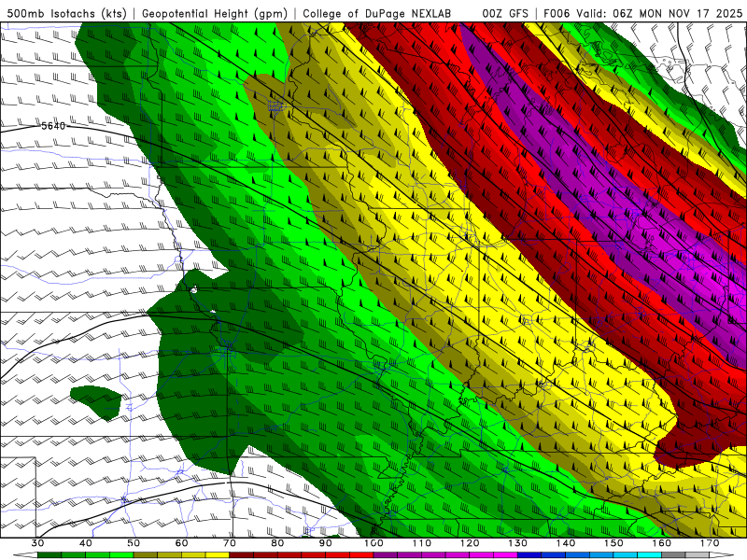Click the '160' color scale label
This screenshot has width=747, height=560.
662,543
